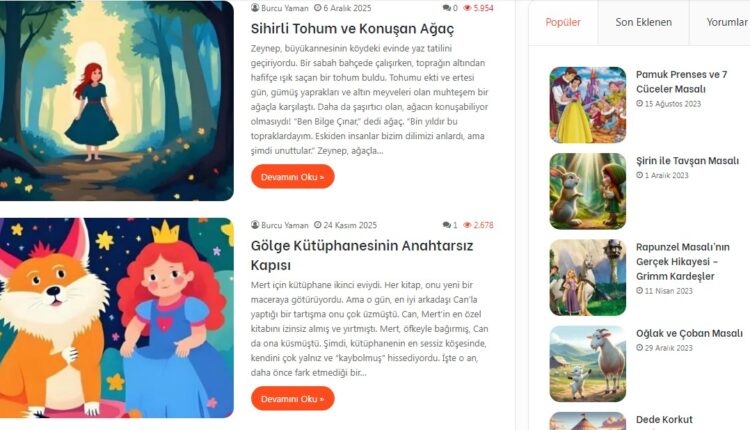Open Rapunzel Masalı'nın Gerçek Hikayesi link
This screenshot has height=430, width=750.
point(683,262)
